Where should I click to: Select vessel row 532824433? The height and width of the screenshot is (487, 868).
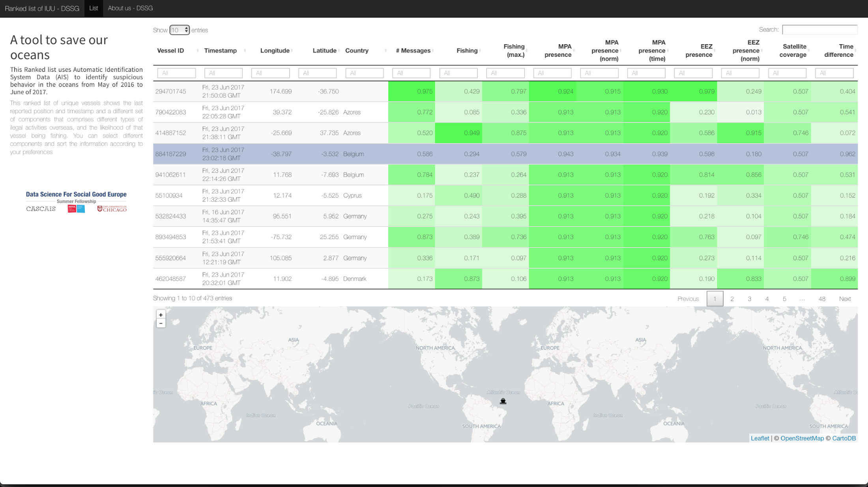[x=505, y=216]
